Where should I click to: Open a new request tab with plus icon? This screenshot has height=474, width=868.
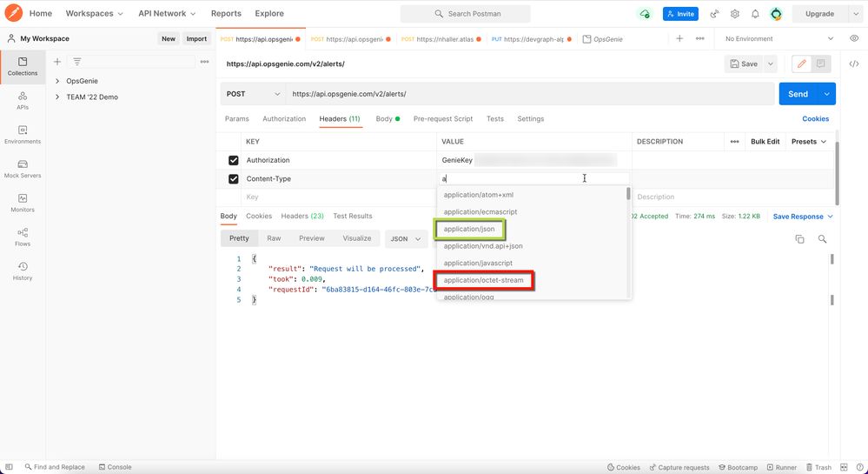[x=679, y=38]
